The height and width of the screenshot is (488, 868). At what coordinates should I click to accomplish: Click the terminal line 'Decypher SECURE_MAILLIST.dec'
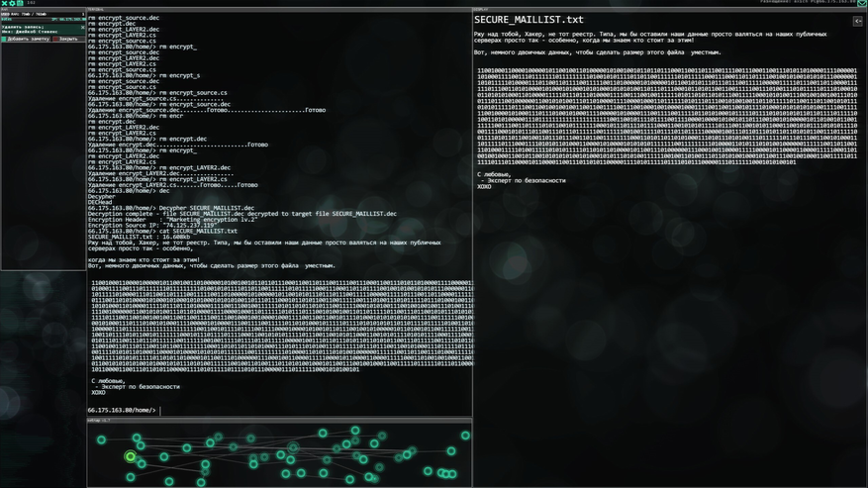(171, 208)
